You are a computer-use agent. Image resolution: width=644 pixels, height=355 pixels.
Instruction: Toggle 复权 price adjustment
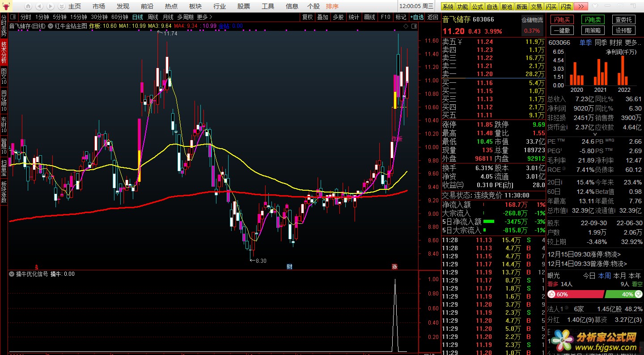point(307,17)
